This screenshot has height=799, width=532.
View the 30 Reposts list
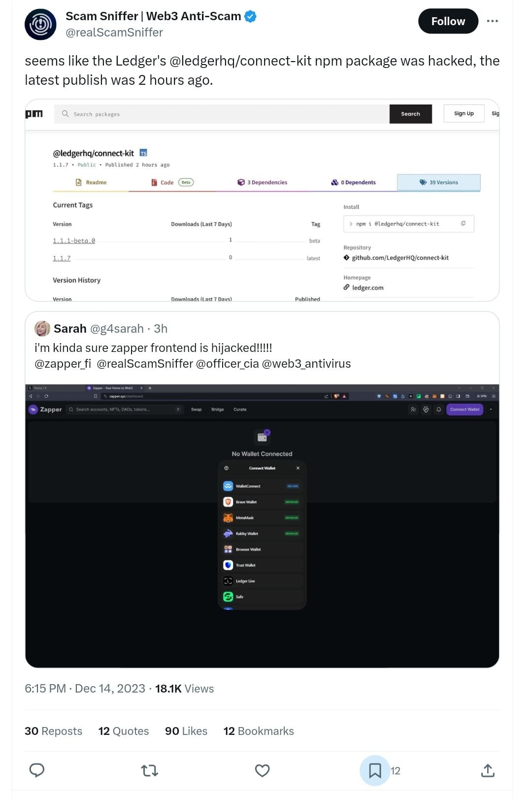(53, 731)
